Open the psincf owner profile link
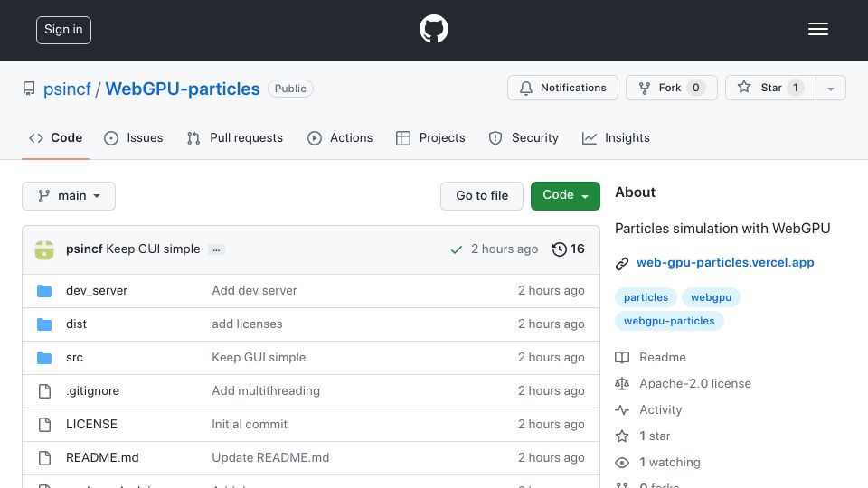Viewport: 868px width, 488px height. pyautogui.click(x=67, y=89)
